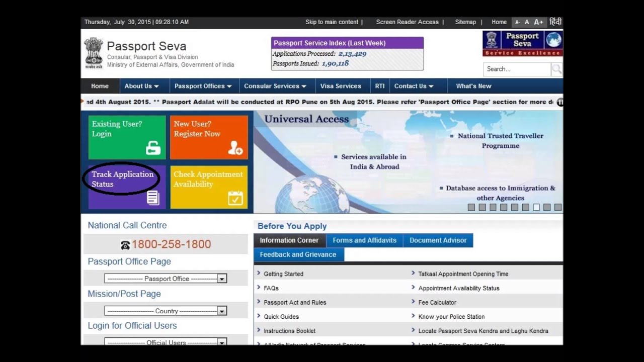The image size is (644, 362).
Task: Click the national emblem logo
Action: click(94, 52)
